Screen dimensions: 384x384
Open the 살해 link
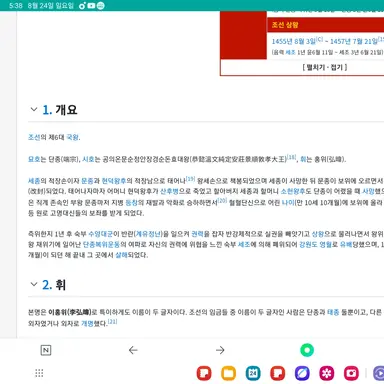click(121, 255)
